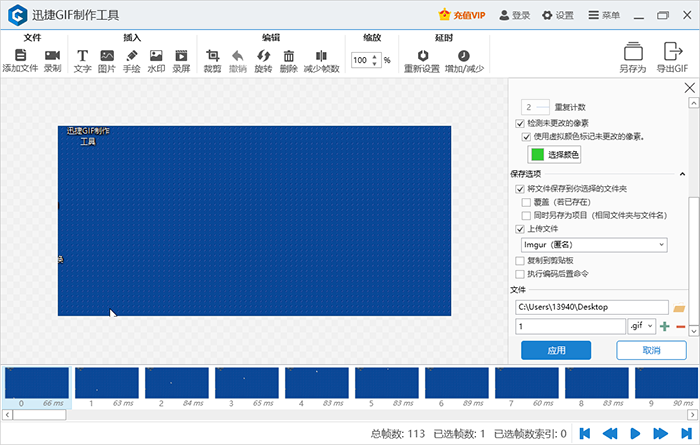700x445 pixels.
Task: Expand the .gif file extension dropdown
Action: pyautogui.click(x=641, y=326)
